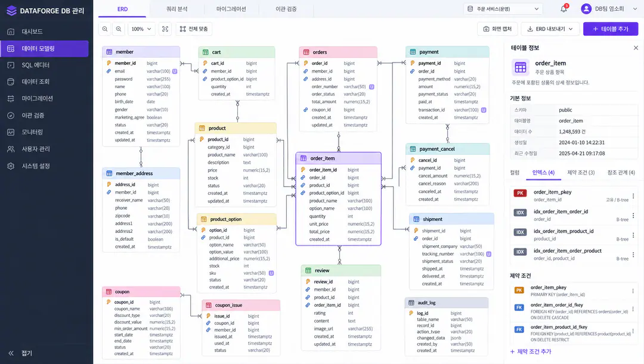Select the order_item table header
Viewport: 644px width, 364px height.
coord(339,158)
